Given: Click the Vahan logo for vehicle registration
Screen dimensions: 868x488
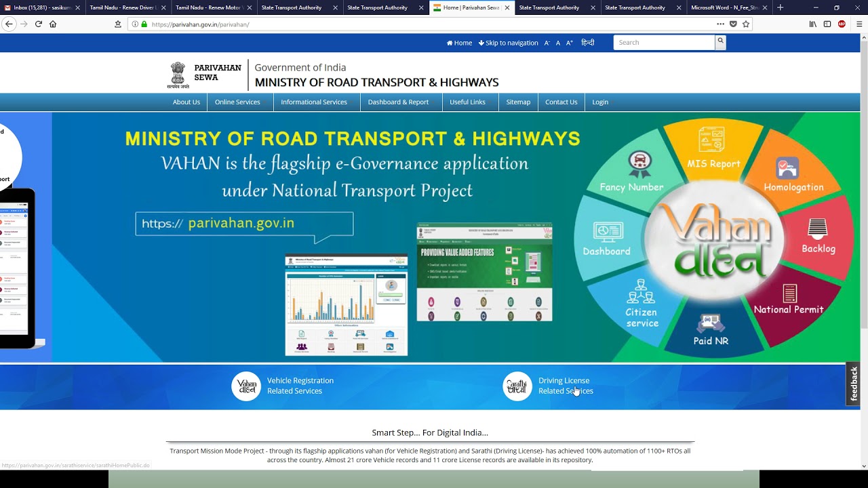Looking at the screenshot, I should (246, 386).
